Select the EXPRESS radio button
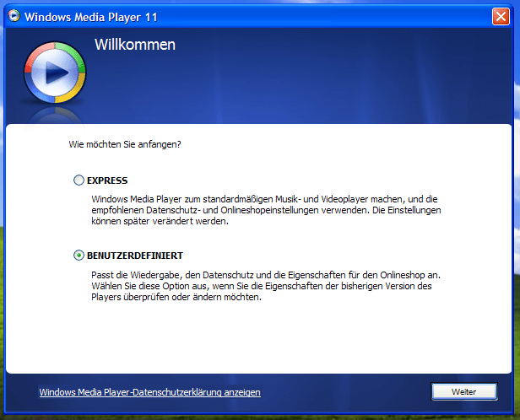This screenshot has width=520, height=420. (x=79, y=180)
